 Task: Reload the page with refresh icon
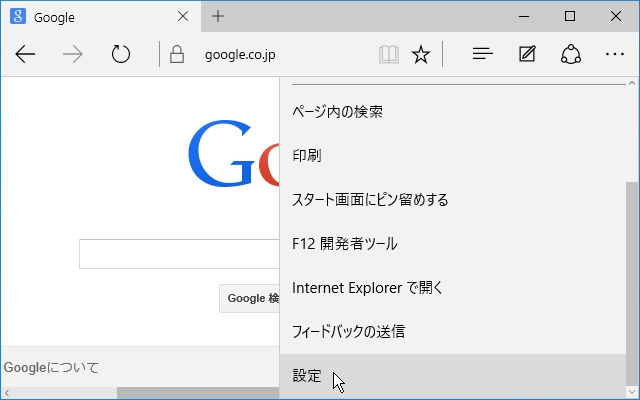(x=121, y=54)
